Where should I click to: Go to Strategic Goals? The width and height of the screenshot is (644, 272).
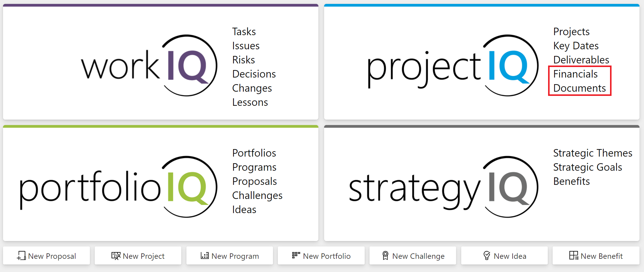pos(587,167)
